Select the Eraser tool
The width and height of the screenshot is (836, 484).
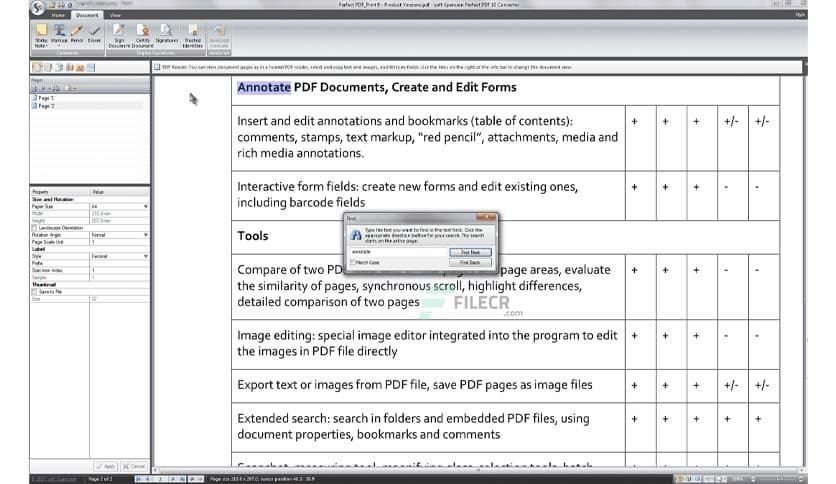pos(94,34)
